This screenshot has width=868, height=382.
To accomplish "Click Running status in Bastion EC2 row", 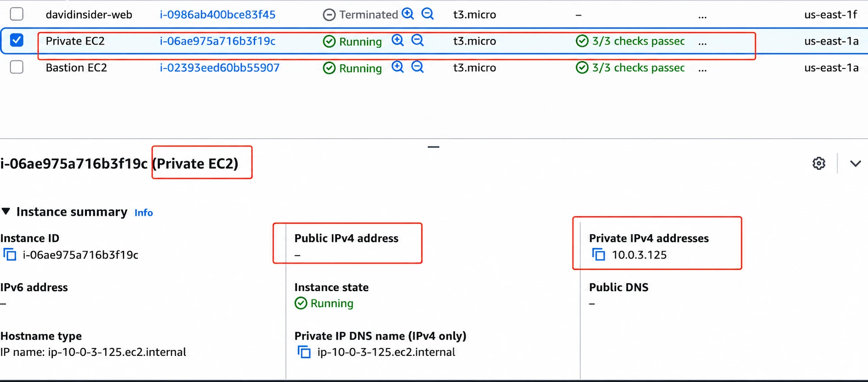I will [352, 68].
